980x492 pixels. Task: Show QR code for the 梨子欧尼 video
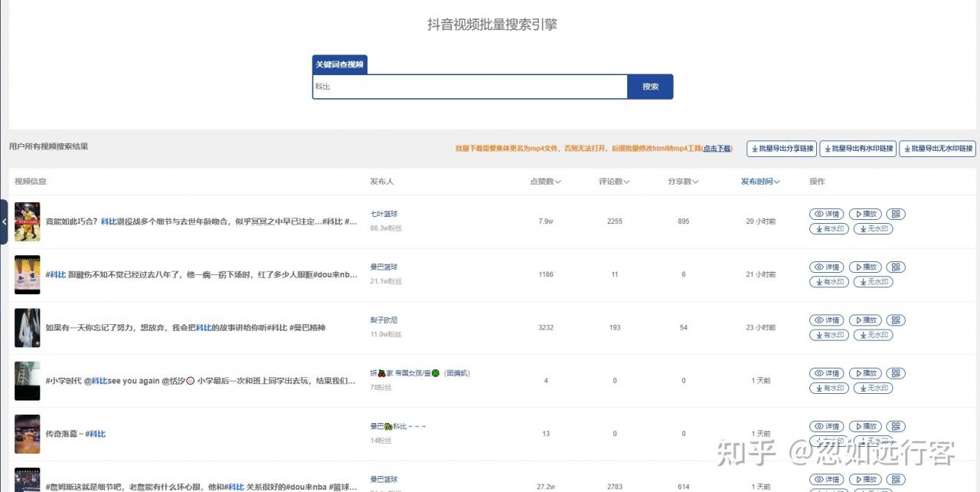pos(897,320)
